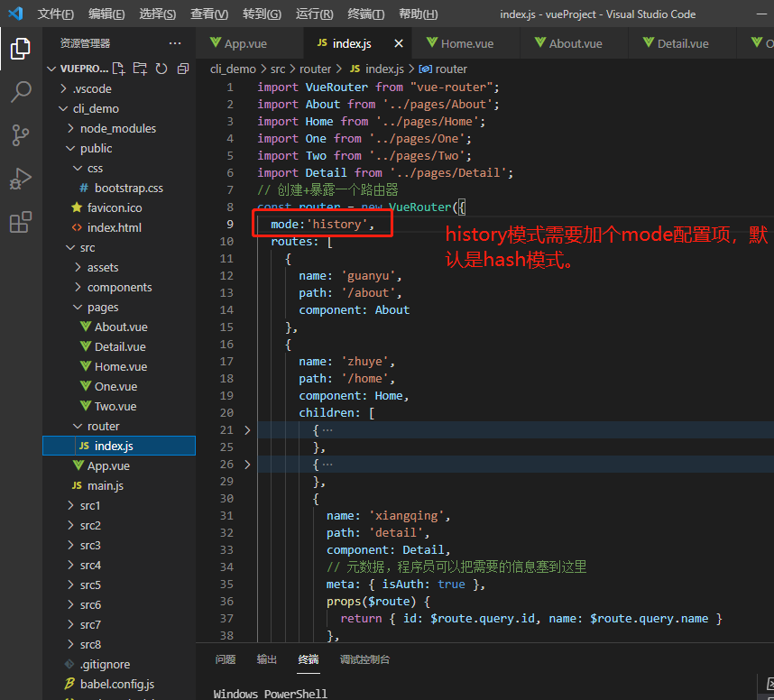This screenshot has width=774, height=700.
Task: Open One.vue in the explorer
Action: [119, 386]
